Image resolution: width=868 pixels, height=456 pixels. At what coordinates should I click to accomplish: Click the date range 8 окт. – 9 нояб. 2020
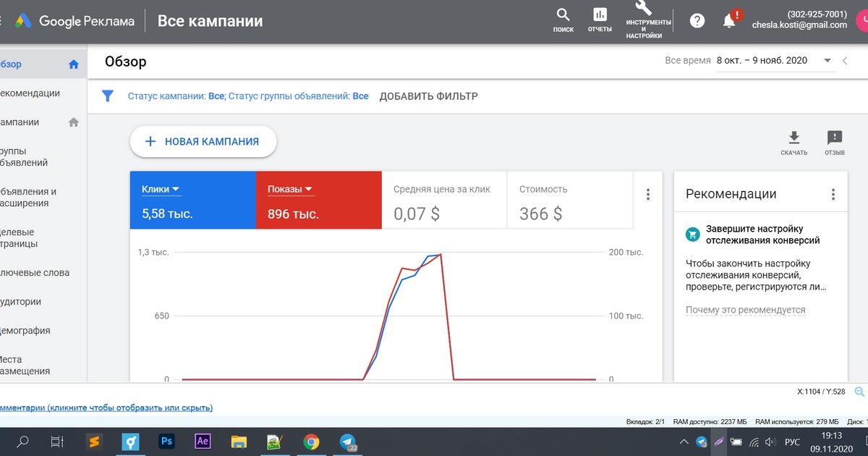[x=762, y=61]
